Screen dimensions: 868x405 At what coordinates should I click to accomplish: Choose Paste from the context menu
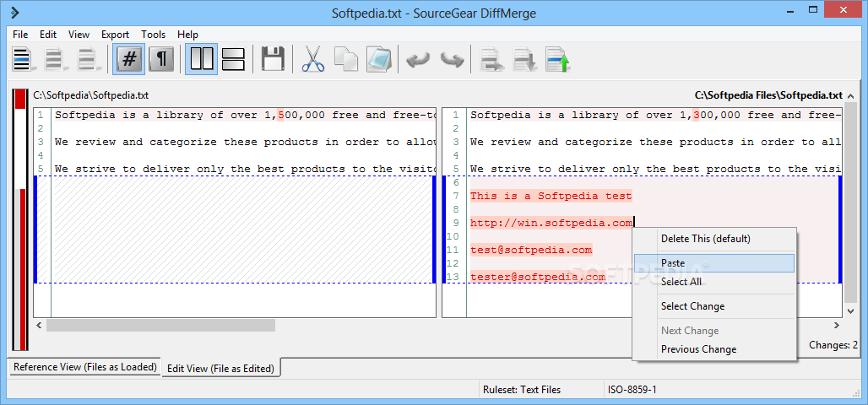coord(714,263)
